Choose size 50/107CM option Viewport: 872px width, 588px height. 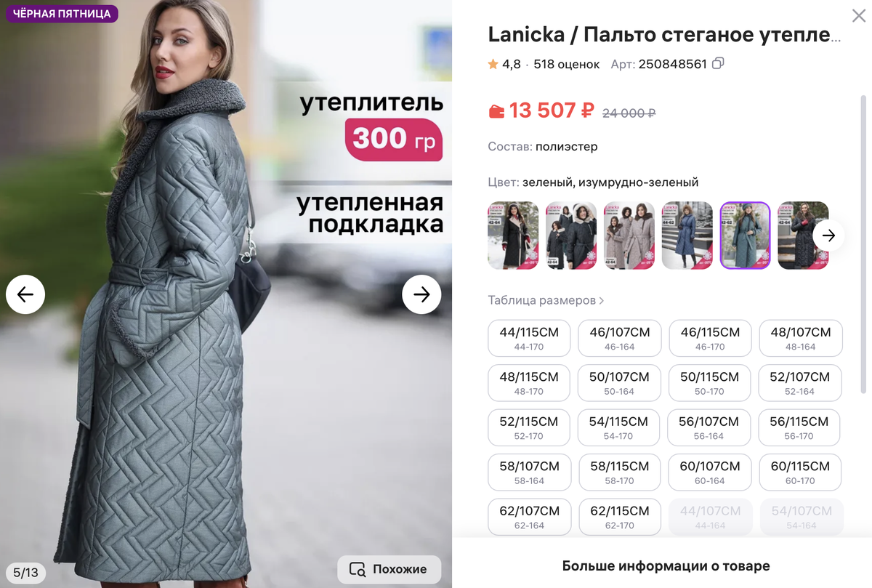[619, 383]
